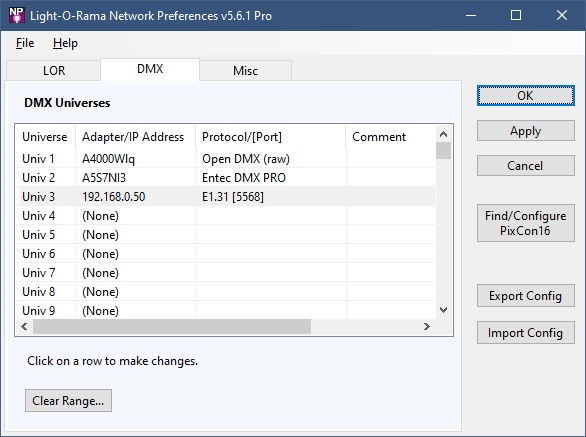The width and height of the screenshot is (586, 437).
Task: Click the Adapter/IP Address column header
Action: point(136,137)
